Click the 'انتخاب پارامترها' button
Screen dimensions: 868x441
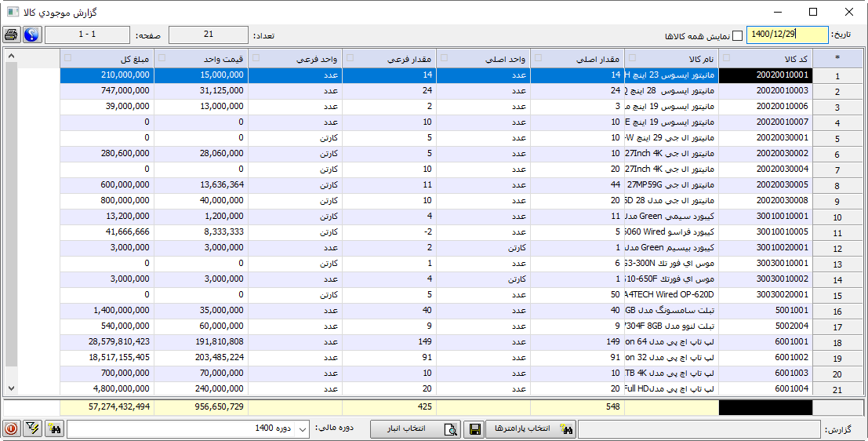point(532,429)
